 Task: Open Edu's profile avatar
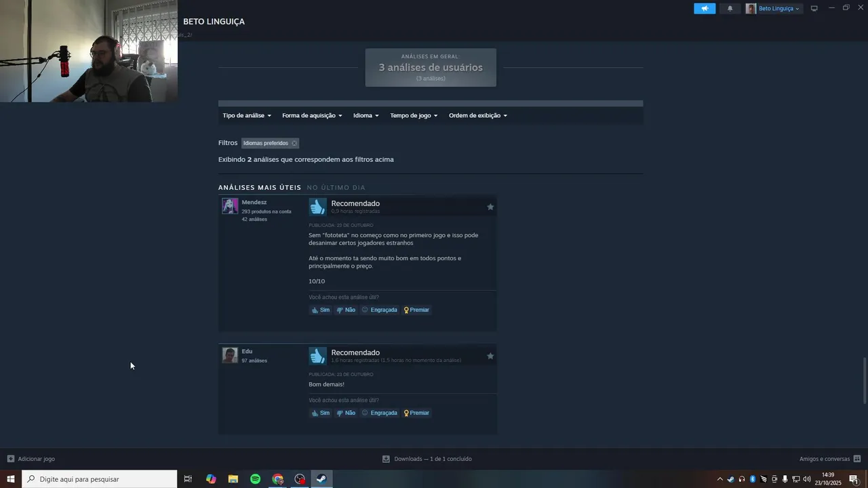point(230,355)
